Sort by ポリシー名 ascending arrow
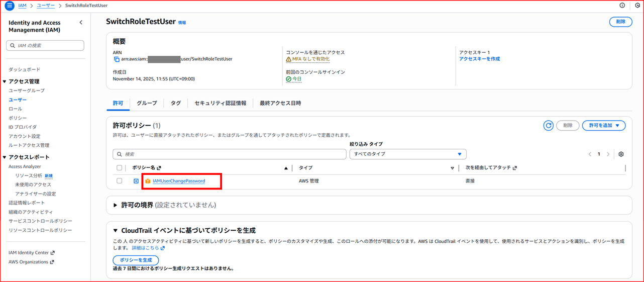This screenshot has height=282, width=644. pyautogui.click(x=286, y=168)
